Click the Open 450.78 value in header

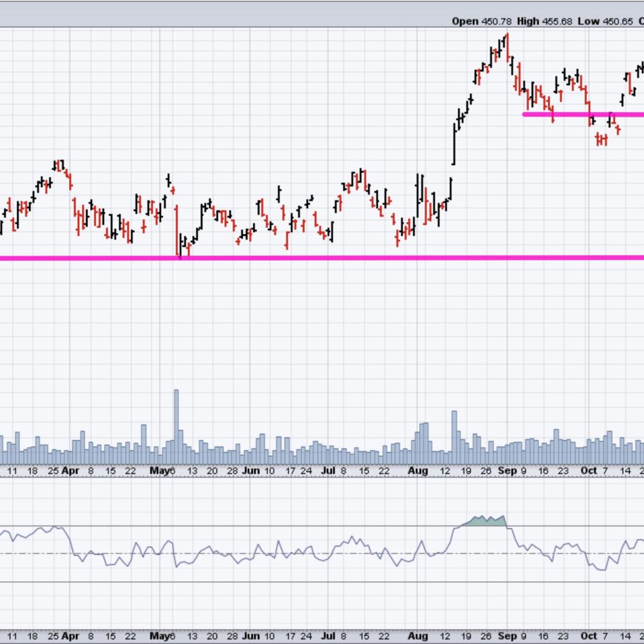[x=479, y=21]
